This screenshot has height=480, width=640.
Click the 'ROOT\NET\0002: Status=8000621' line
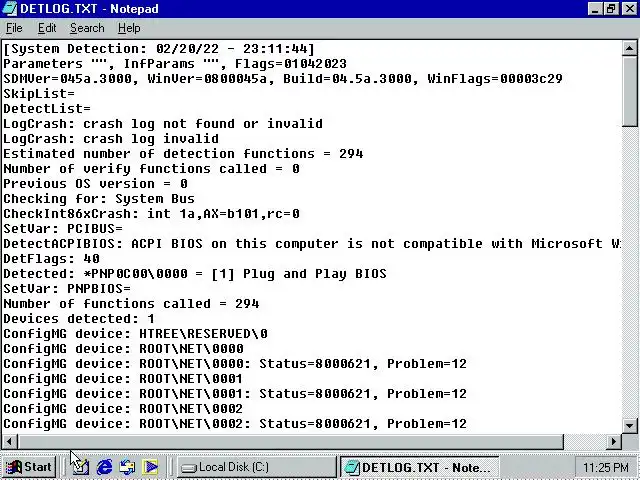[x=235, y=424]
